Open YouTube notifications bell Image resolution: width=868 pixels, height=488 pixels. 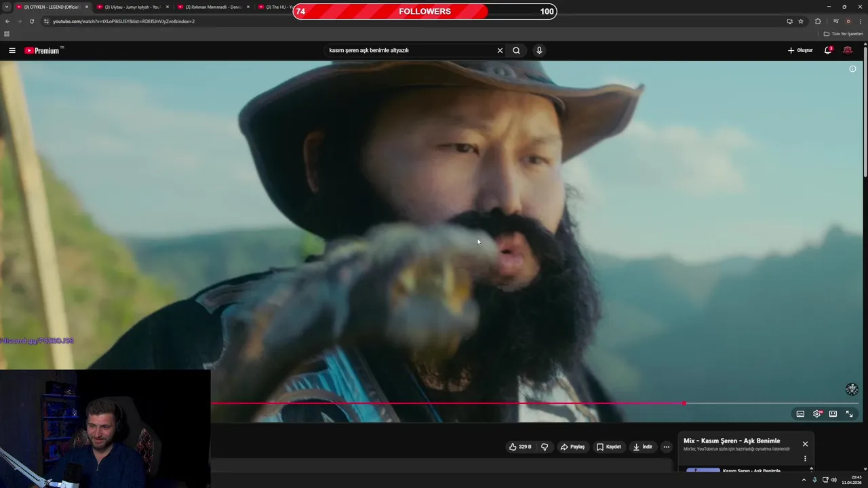[x=828, y=50]
